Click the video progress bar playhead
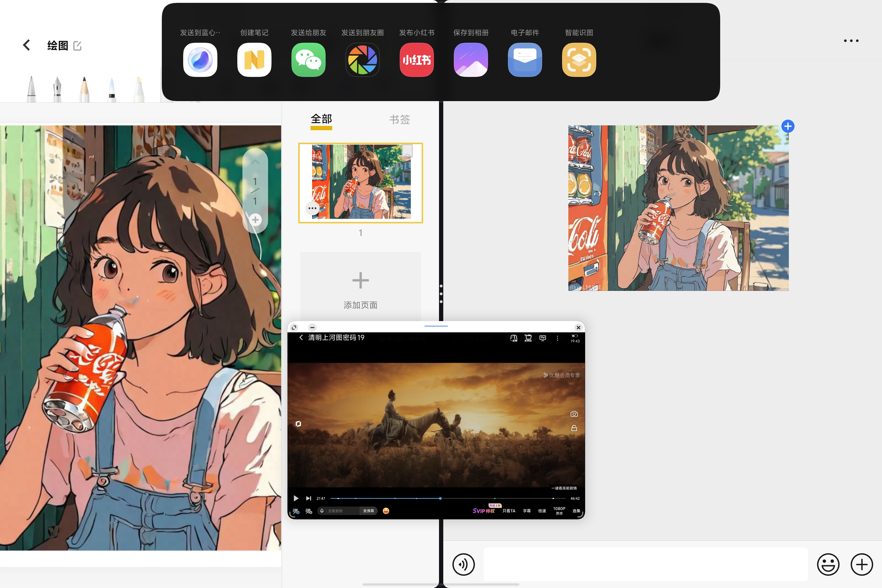882x588 pixels. coord(440,498)
